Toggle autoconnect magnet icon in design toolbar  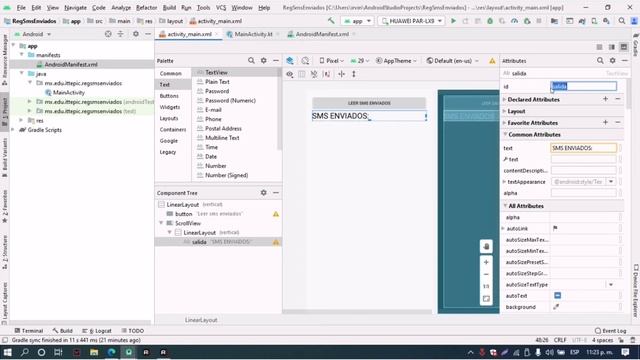[314, 74]
